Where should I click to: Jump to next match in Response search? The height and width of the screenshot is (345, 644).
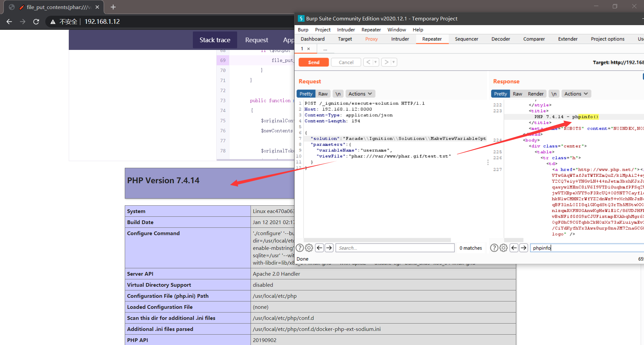pyautogui.click(x=524, y=248)
